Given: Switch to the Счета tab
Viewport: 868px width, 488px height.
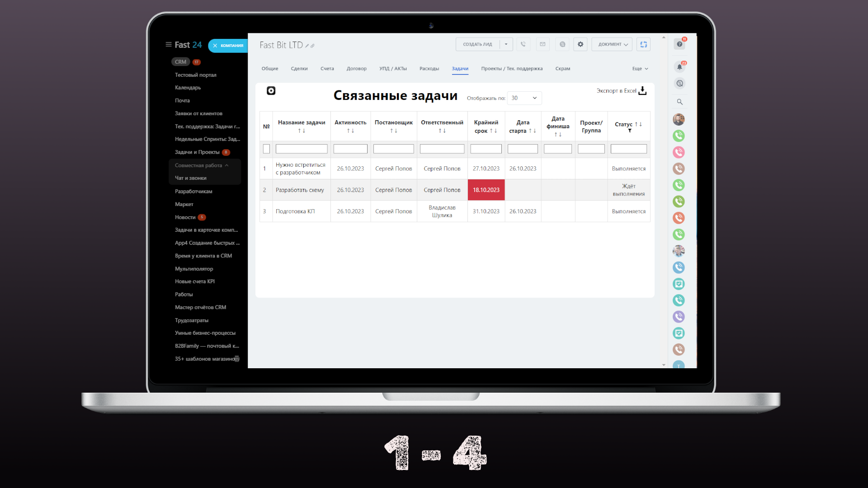Looking at the screenshot, I should (x=327, y=69).
